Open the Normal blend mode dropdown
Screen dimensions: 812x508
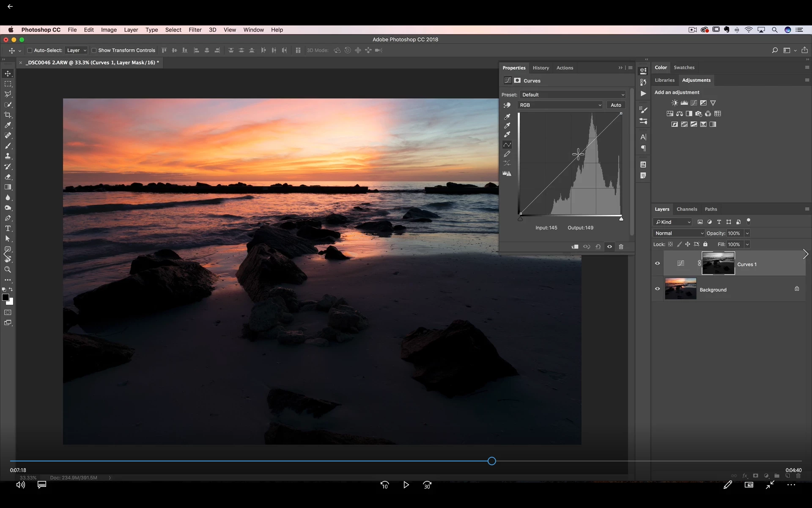[679, 233]
